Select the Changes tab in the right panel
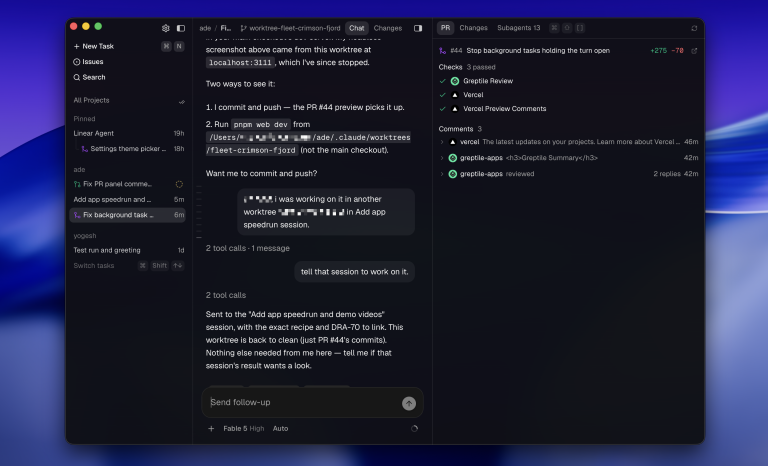This screenshot has height=466, width=768. (x=473, y=28)
